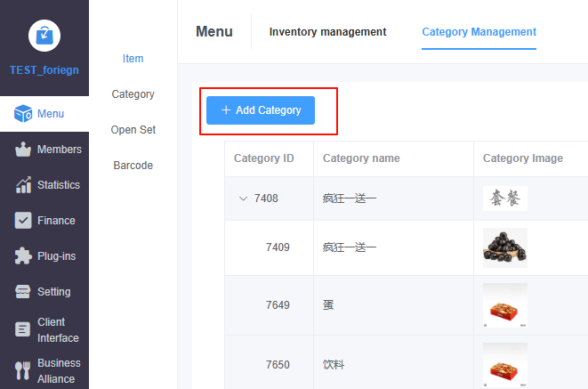The width and height of the screenshot is (588, 389).
Task: Open the Business Alliance fork icon
Action: [23, 370]
